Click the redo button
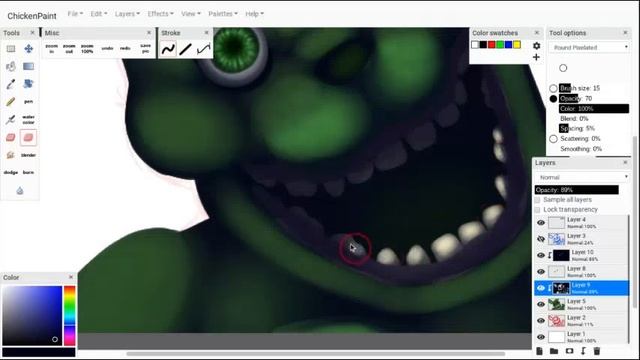The width and height of the screenshot is (640, 360). pos(125,49)
